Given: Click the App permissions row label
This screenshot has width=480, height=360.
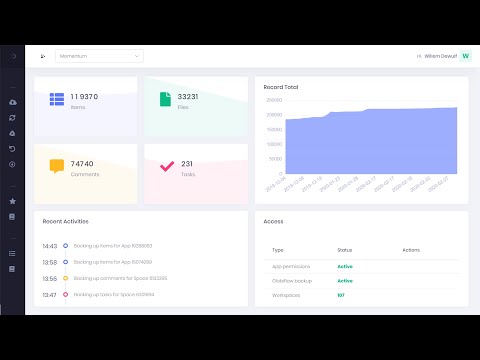Looking at the screenshot, I should tap(291, 266).
